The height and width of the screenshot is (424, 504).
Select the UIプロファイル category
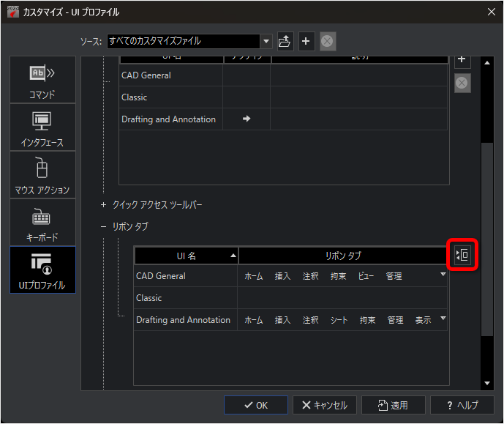42,270
